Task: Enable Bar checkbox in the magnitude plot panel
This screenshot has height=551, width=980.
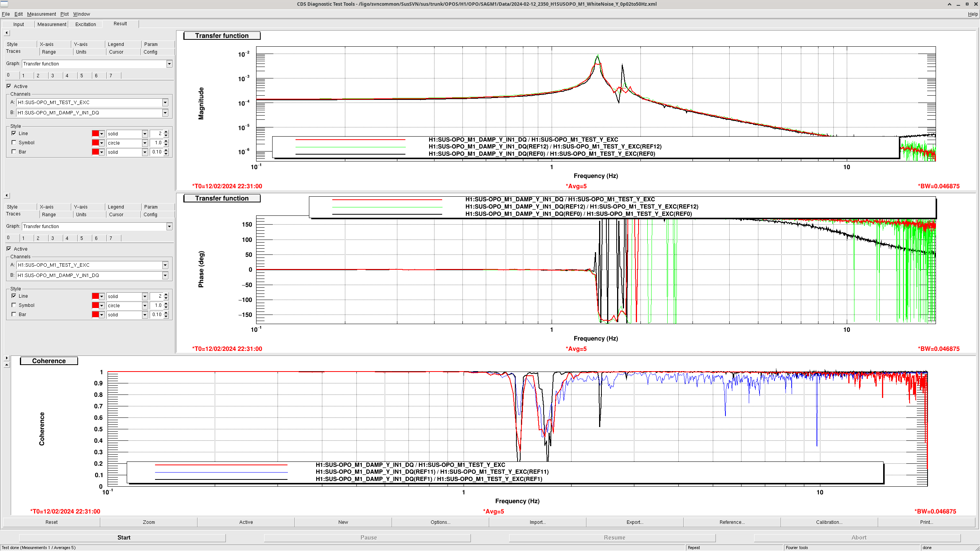Action: (14, 152)
